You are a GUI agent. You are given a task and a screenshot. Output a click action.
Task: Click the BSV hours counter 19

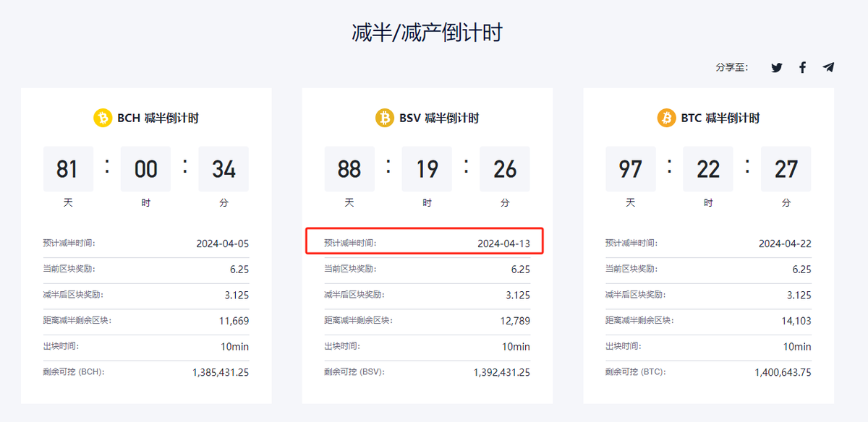(x=427, y=169)
